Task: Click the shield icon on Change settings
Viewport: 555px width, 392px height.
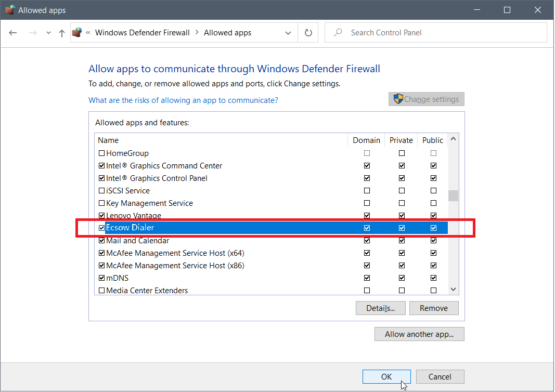Action: pyautogui.click(x=398, y=99)
